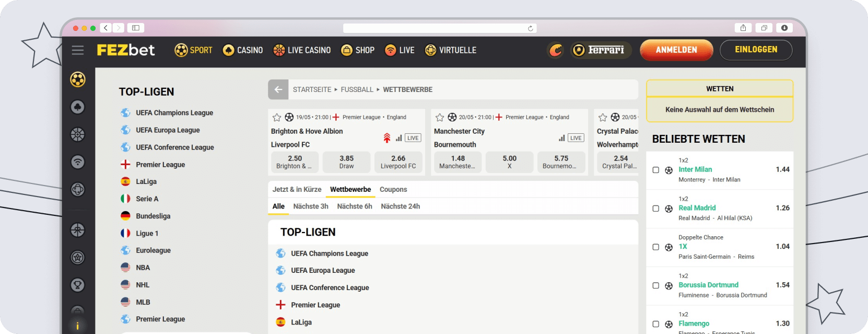868x334 pixels.
Task: Open the browser tab overview button
Action: point(764,28)
